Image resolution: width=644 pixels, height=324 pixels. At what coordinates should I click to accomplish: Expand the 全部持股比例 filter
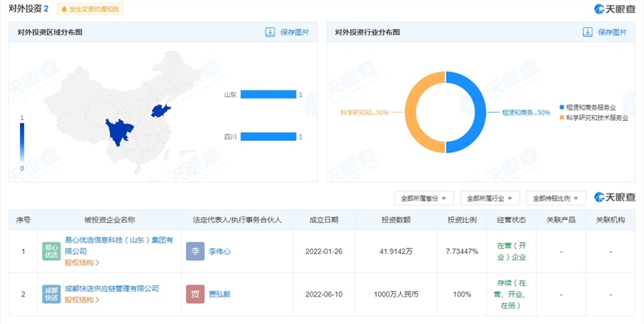point(555,197)
